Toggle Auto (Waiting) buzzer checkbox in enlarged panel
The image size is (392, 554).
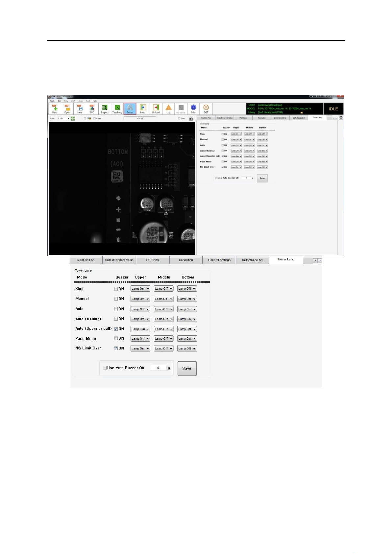coord(116,319)
